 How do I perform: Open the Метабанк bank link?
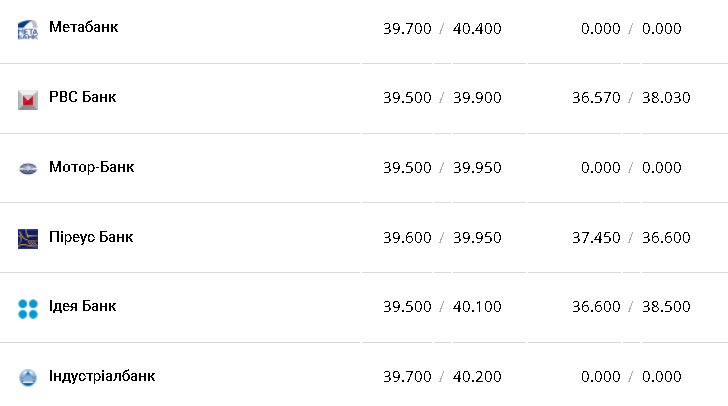click(x=83, y=28)
